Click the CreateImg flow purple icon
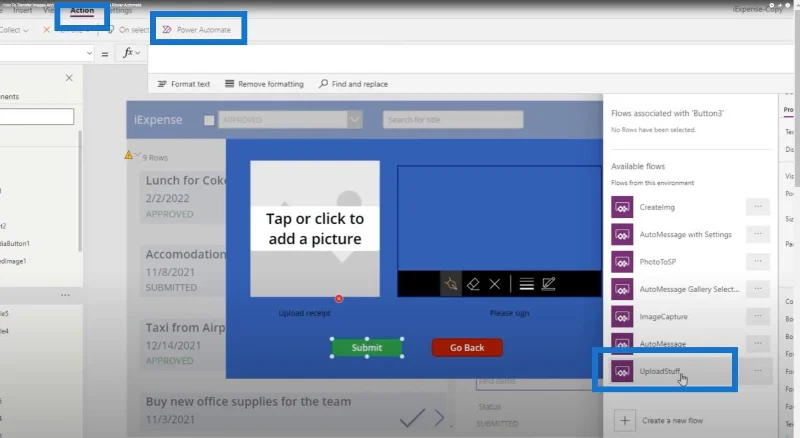 622,207
